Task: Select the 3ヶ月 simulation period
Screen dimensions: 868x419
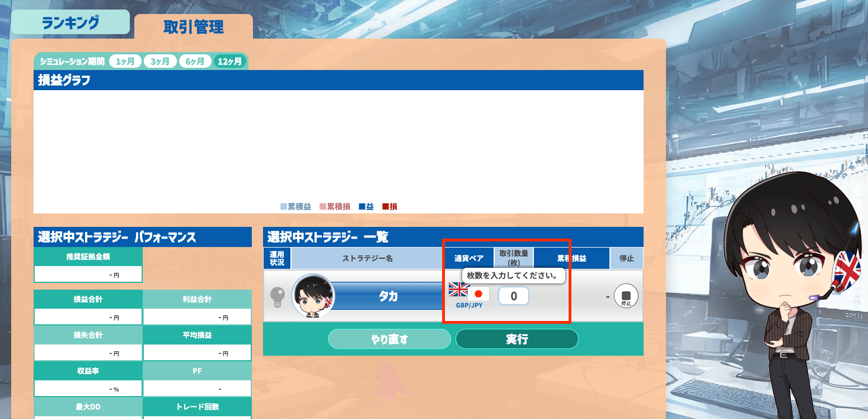Action: pos(160,62)
